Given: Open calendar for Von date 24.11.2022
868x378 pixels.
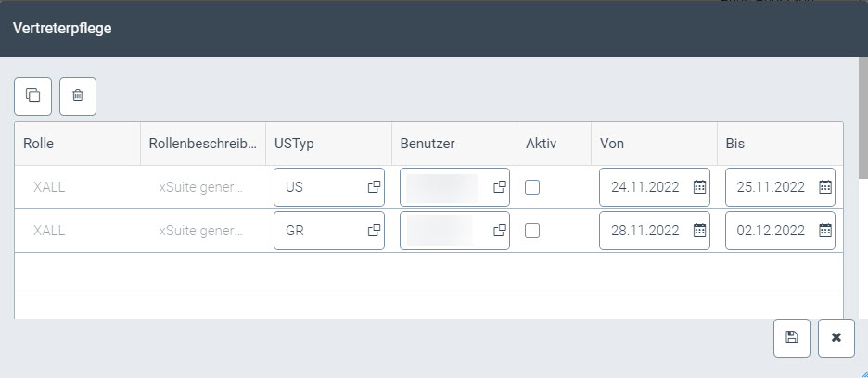Looking at the screenshot, I should coord(700,187).
